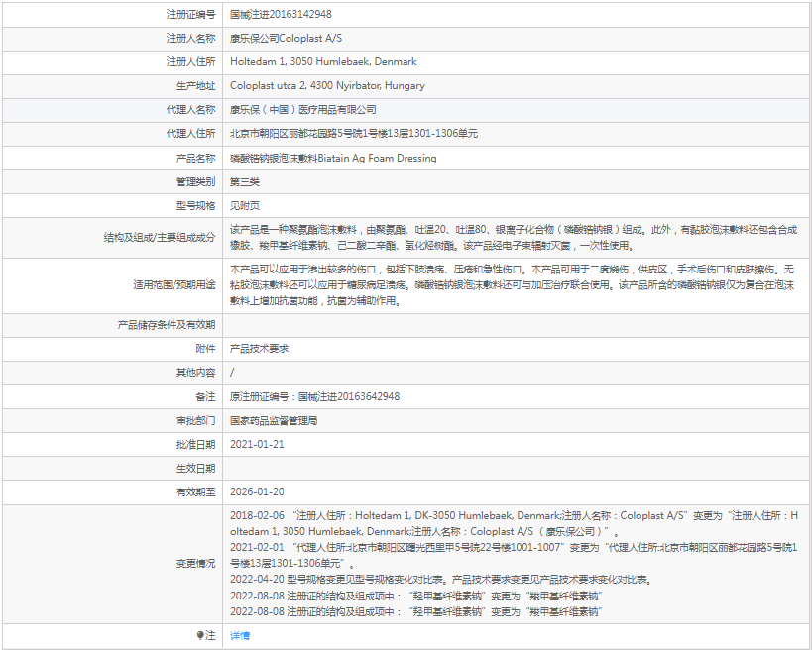Click the 生效日期 label
Viewport: 812px width, 653px height.
click(195, 469)
